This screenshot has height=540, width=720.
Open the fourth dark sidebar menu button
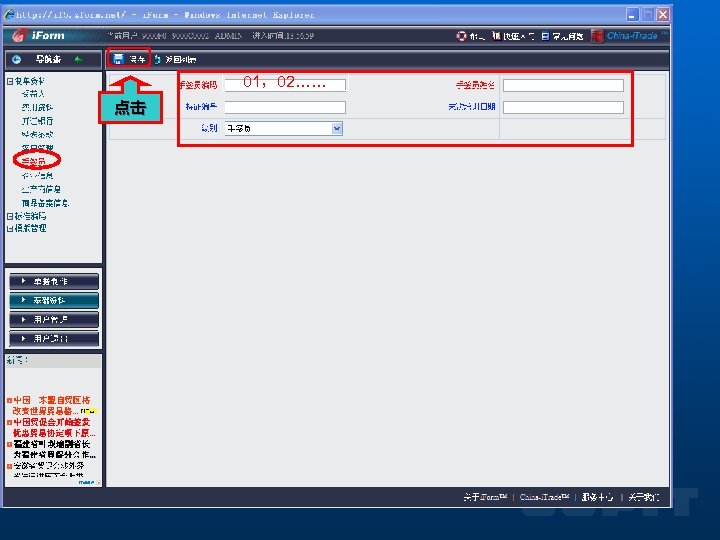(x=54, y=338)
